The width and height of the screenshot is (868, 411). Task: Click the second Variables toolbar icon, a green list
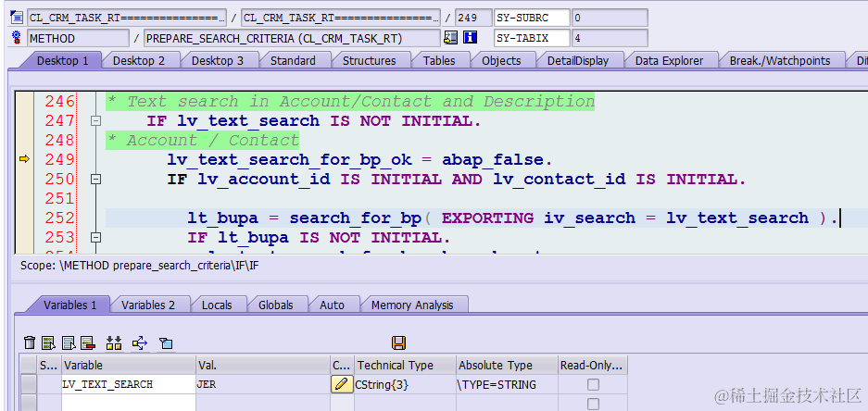(49, 342)
